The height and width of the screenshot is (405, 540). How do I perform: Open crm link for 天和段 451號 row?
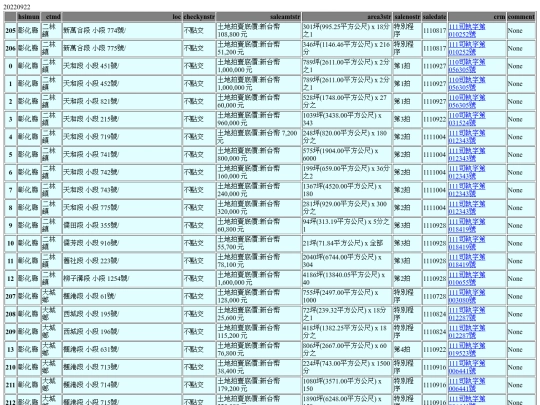467,66
